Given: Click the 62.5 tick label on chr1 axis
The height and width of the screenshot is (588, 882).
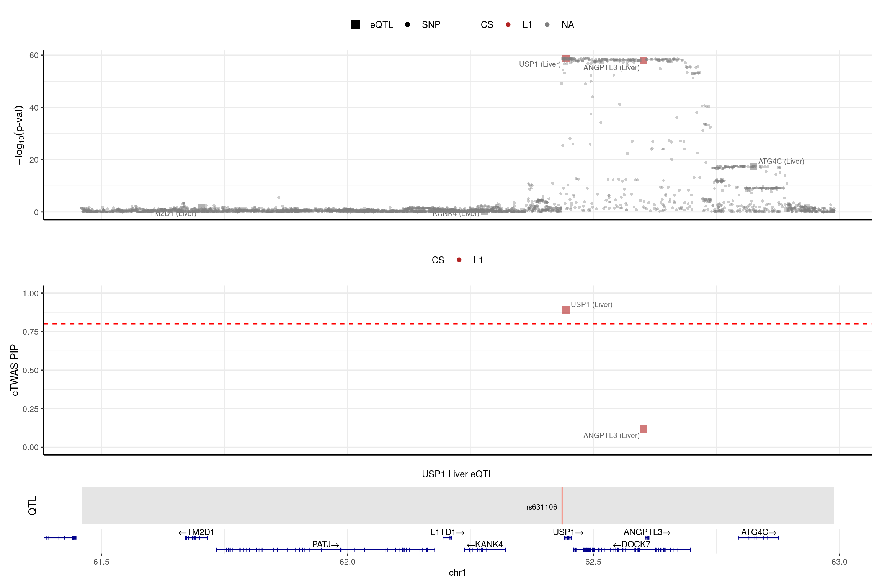Looking at the screenshot, I should (x=593, y=562).
